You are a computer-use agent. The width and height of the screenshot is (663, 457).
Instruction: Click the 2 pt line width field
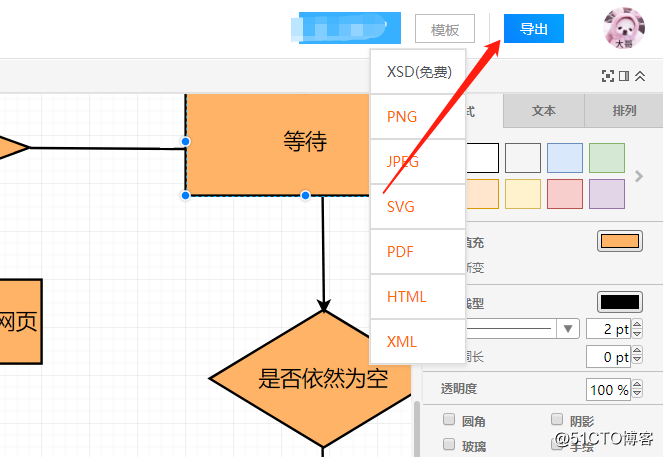608,329
